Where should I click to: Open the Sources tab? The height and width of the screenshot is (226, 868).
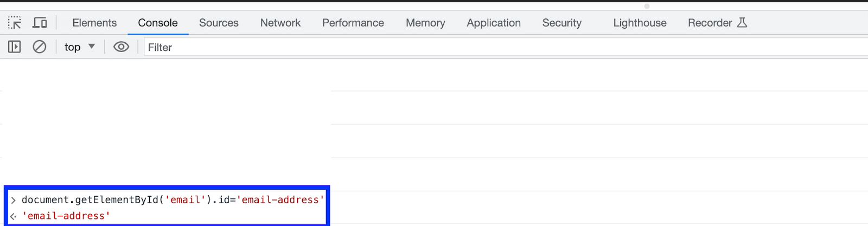pos(219,23)
